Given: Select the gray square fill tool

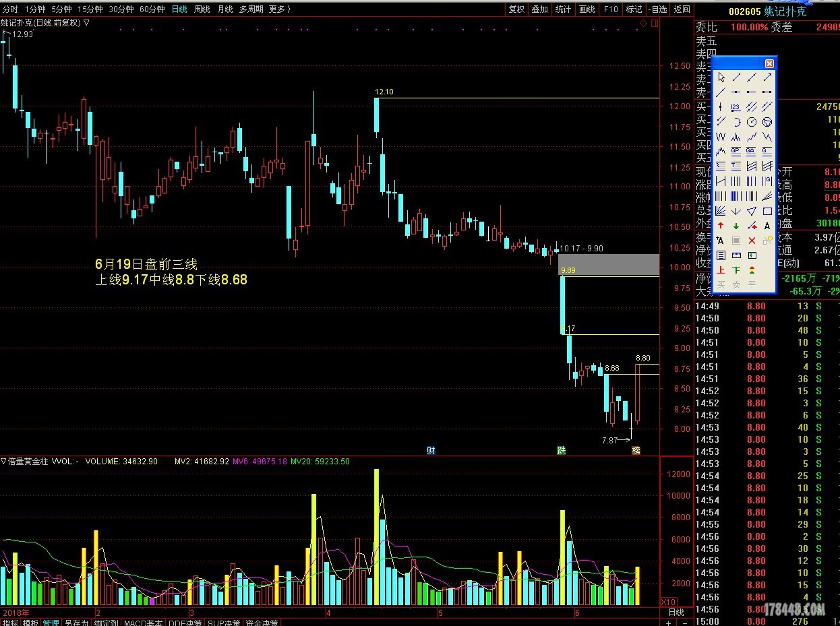Looking at the screenshot, I should [736, 241].
